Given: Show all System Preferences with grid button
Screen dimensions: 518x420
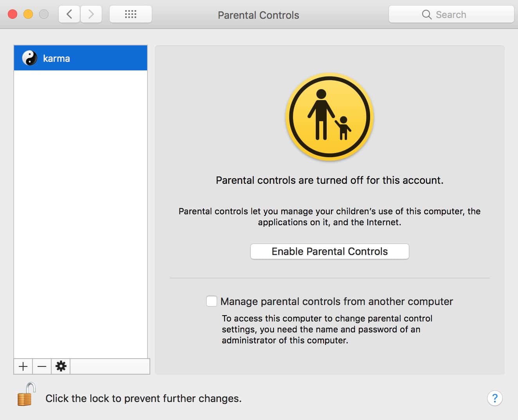Looking at the screenshot, I should pyautogui.click(x=131, y=14).
